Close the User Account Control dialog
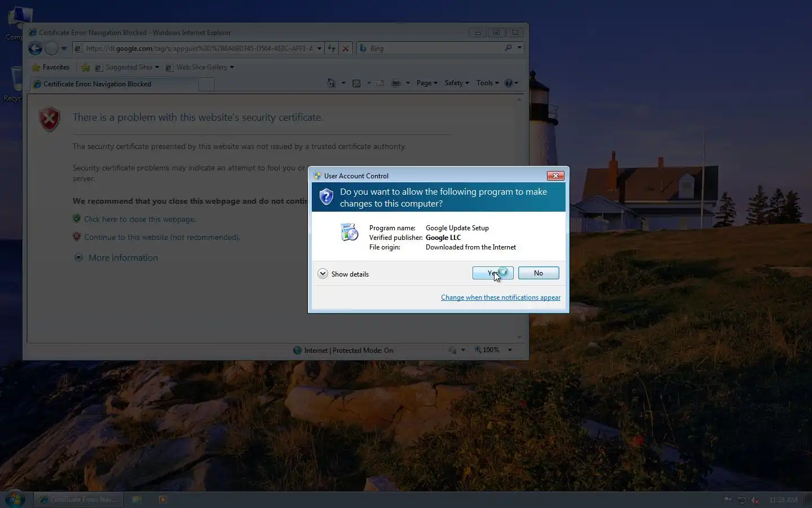Viewport: 812px width, 508px height. click(555, 176)
